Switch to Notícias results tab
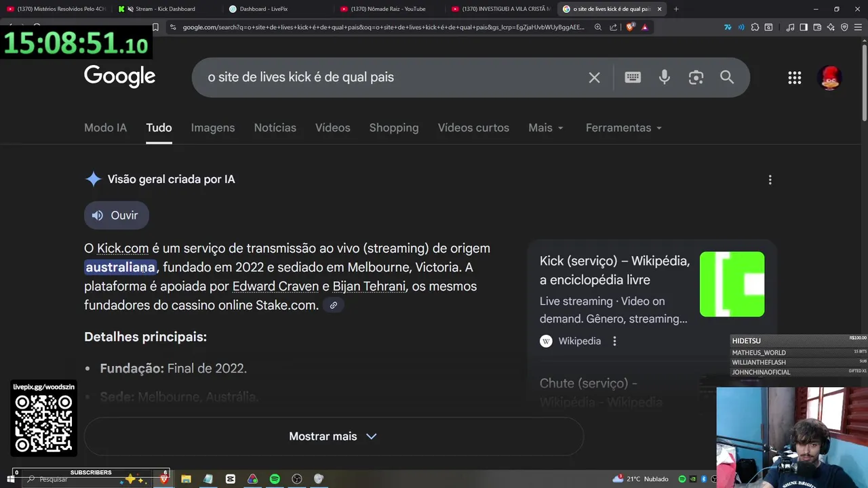 [x=275, y=127]
